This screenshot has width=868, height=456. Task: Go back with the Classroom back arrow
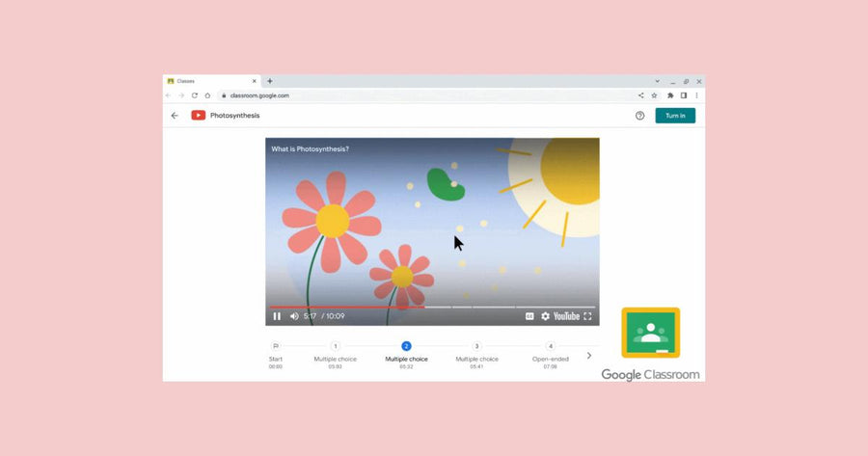[x=175, y=116]
